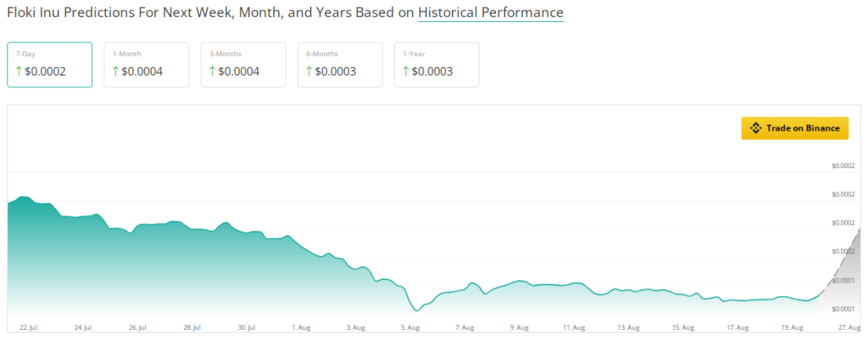The height and width of the screenshot is (342, 868).
Task: Click the 3. Aug date label on the chart axis
Action: click(x=355, y=328)
